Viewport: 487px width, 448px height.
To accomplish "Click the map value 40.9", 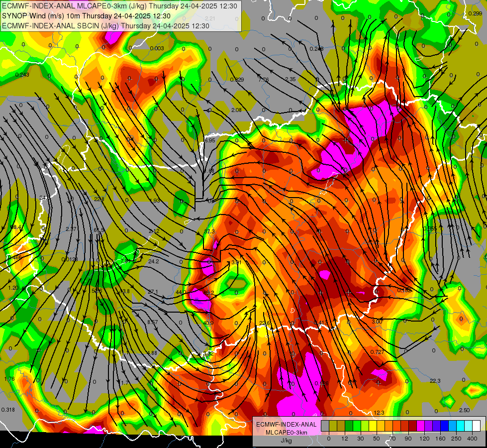I will (208, 323).
